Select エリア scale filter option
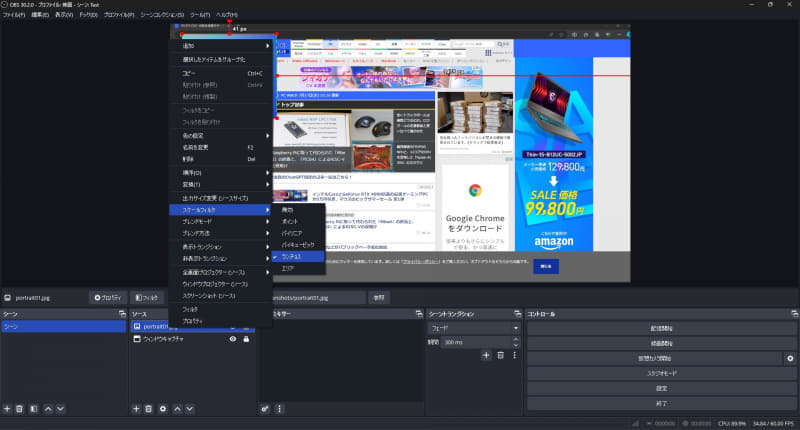 click(x=298, y=268)
